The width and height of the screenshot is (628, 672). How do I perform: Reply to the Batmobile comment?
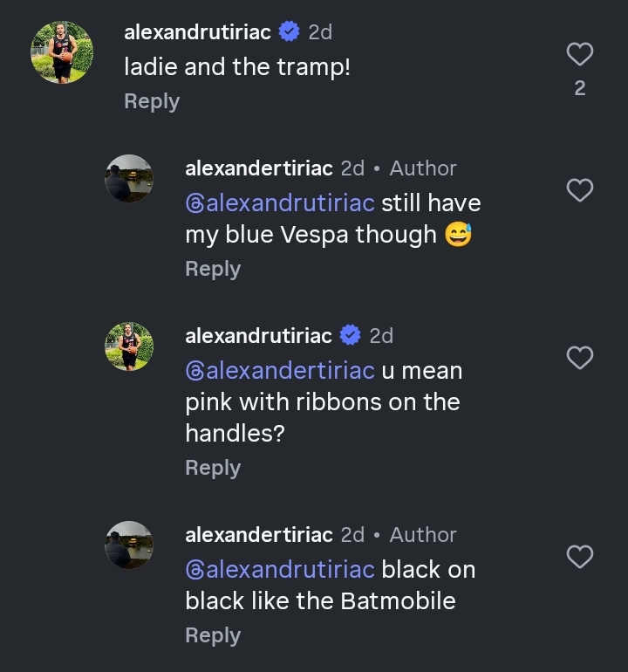(213, 635)
